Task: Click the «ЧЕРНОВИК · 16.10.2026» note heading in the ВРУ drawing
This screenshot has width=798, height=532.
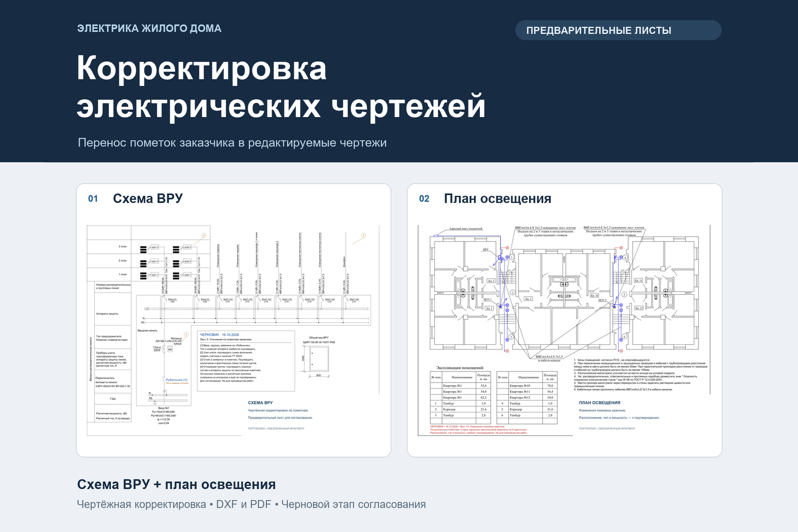Action: pos(219,335)
